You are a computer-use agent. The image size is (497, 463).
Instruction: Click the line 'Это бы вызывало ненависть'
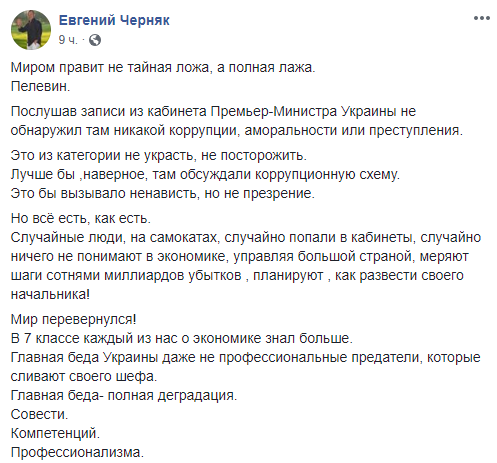point(163,193)
